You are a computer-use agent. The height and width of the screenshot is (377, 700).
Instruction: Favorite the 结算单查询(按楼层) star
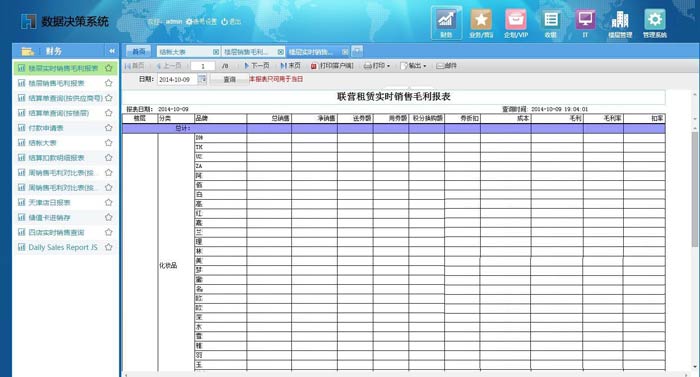[x=108, y=113]
